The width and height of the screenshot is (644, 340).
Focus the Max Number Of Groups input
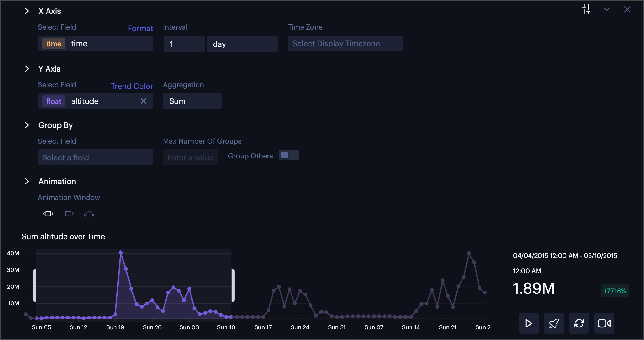(x=191, y=157)
